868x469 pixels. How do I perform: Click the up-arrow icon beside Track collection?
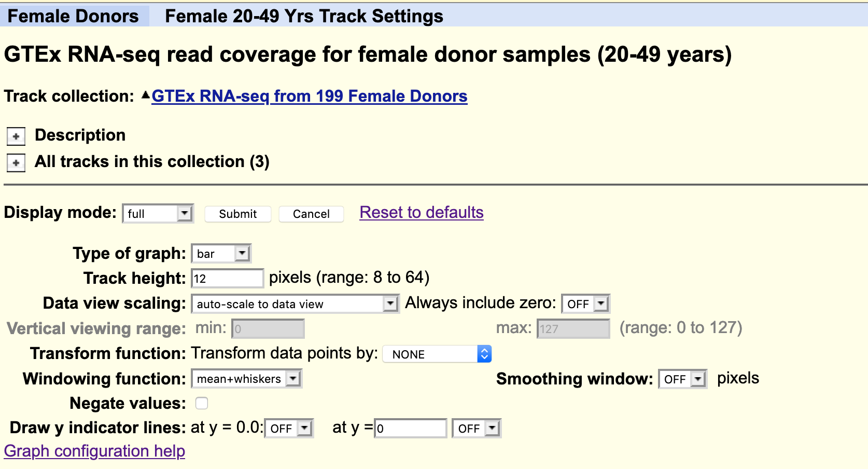[x=145, y=95]
